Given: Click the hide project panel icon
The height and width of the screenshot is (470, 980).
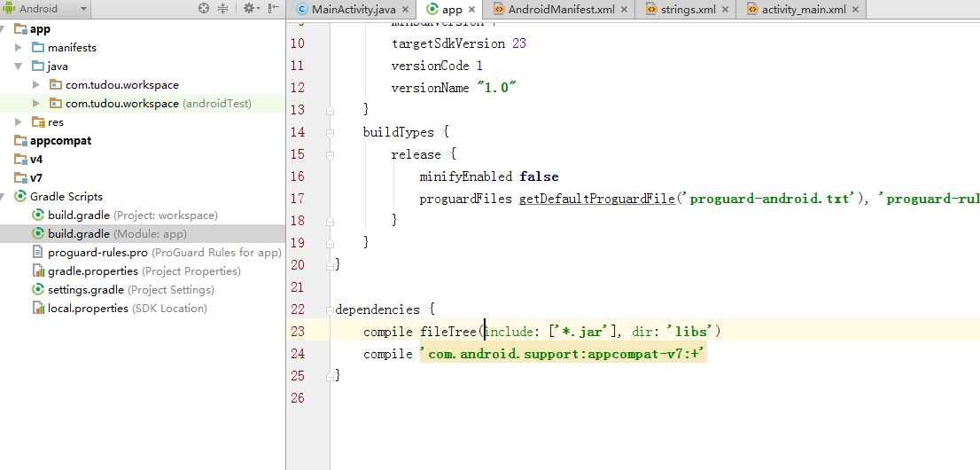Looking at the screenshot, I should pos(273,9).
